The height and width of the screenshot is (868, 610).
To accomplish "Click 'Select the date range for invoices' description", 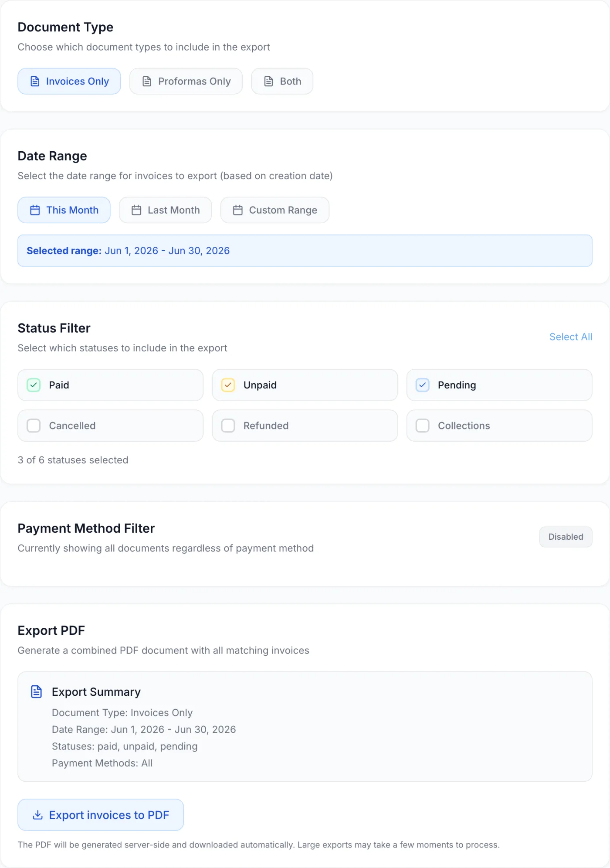I will pyautogui.click(x=175, y=176).
